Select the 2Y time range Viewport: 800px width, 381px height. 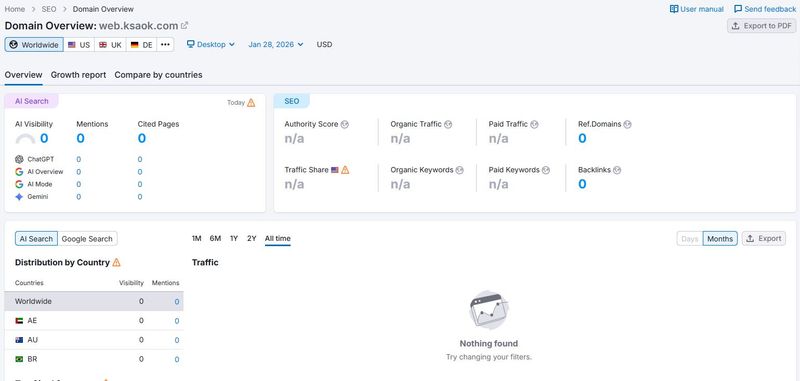pyautogui.click(x=252, y=239)
